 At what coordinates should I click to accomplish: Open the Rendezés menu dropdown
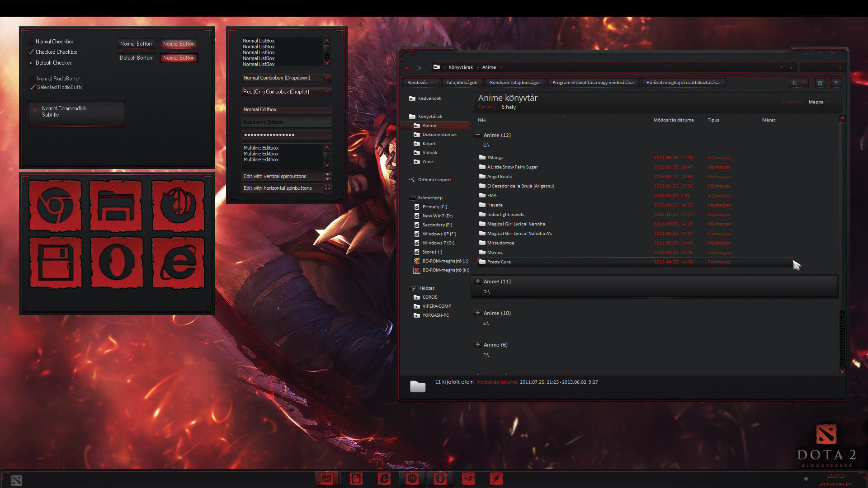(420, 83)
